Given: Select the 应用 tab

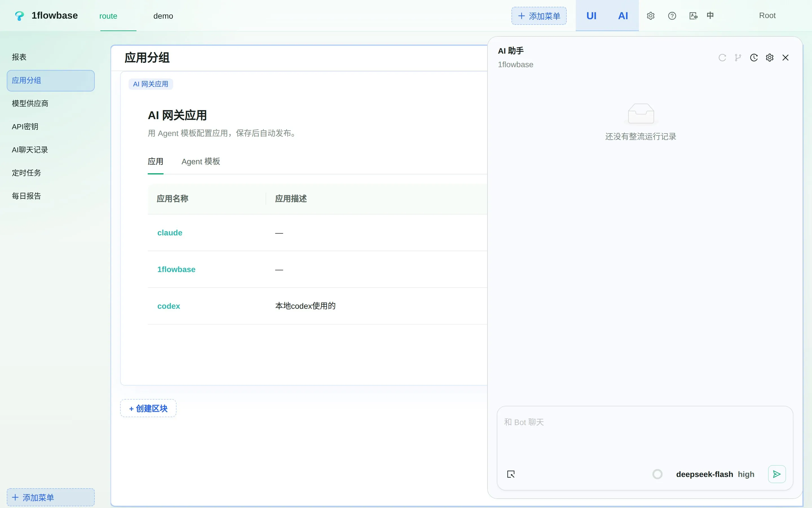Looking at the screenshot, I should [x=155, y=162].
